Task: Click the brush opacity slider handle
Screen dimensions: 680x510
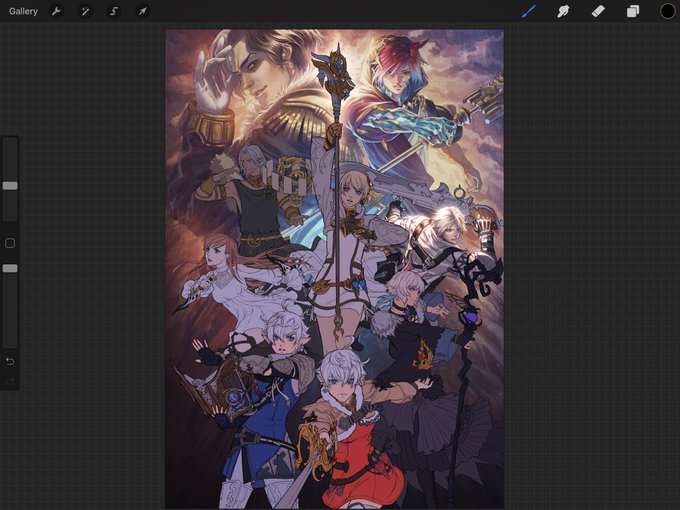Action: click(10, 268)
